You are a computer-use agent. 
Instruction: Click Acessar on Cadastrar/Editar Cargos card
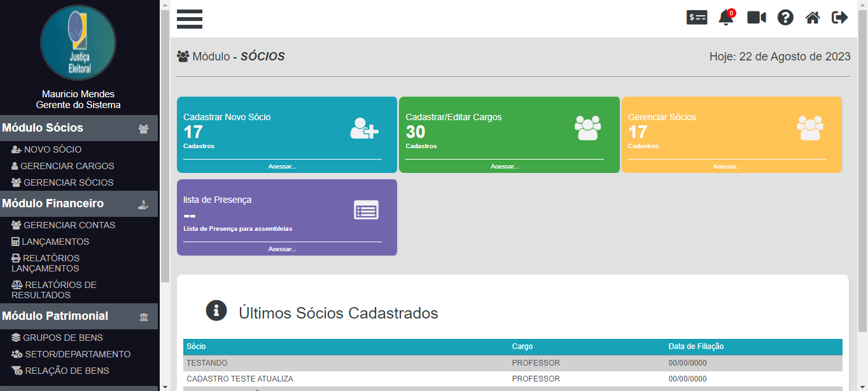(504, 167)
